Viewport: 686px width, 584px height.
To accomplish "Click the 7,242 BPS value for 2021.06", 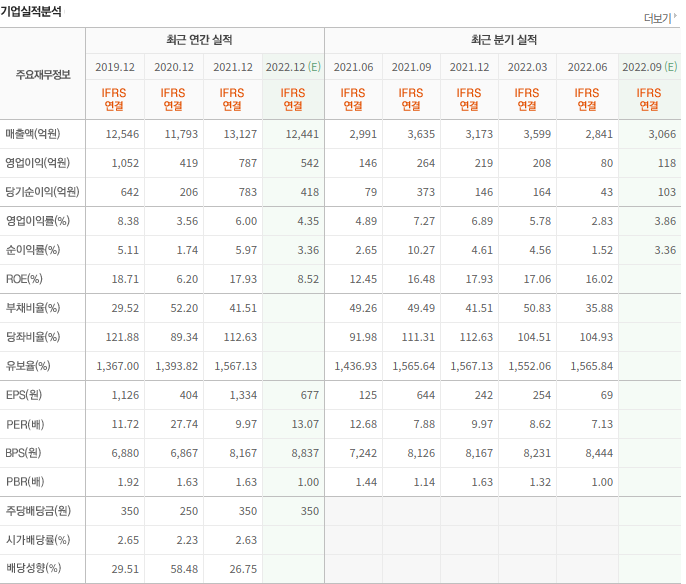I will [363, 453].
